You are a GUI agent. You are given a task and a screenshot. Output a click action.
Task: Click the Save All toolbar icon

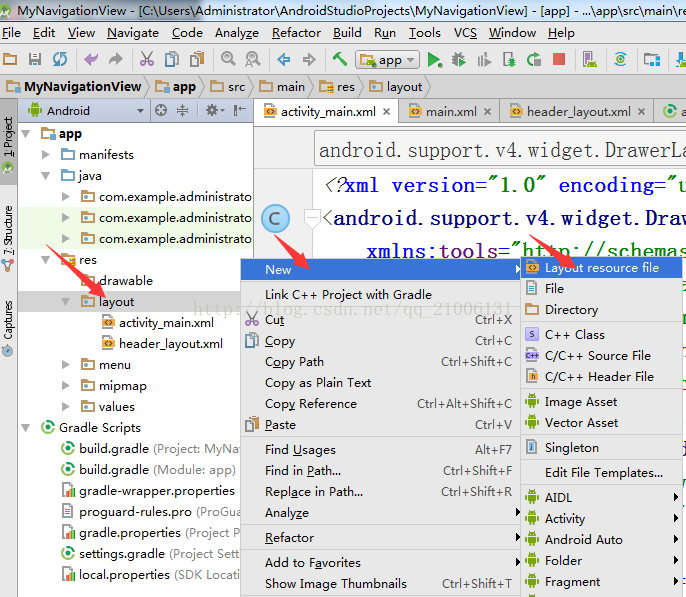click(35, 59)
